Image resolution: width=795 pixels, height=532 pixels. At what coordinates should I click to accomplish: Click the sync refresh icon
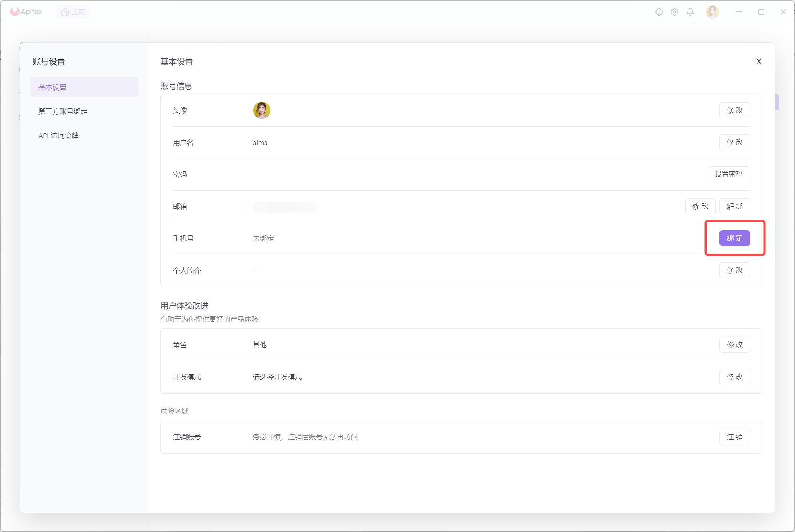pos(659,12)
